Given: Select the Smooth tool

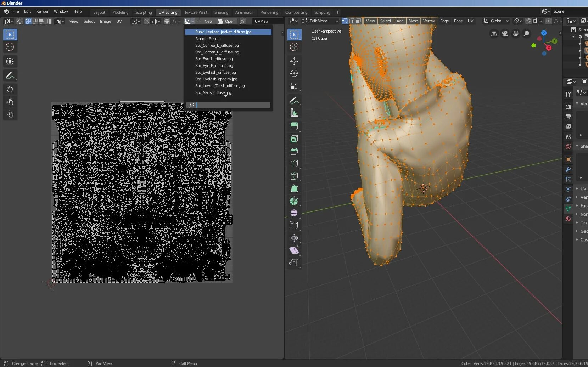Looking at the screenshot, I should coord(294,213).
